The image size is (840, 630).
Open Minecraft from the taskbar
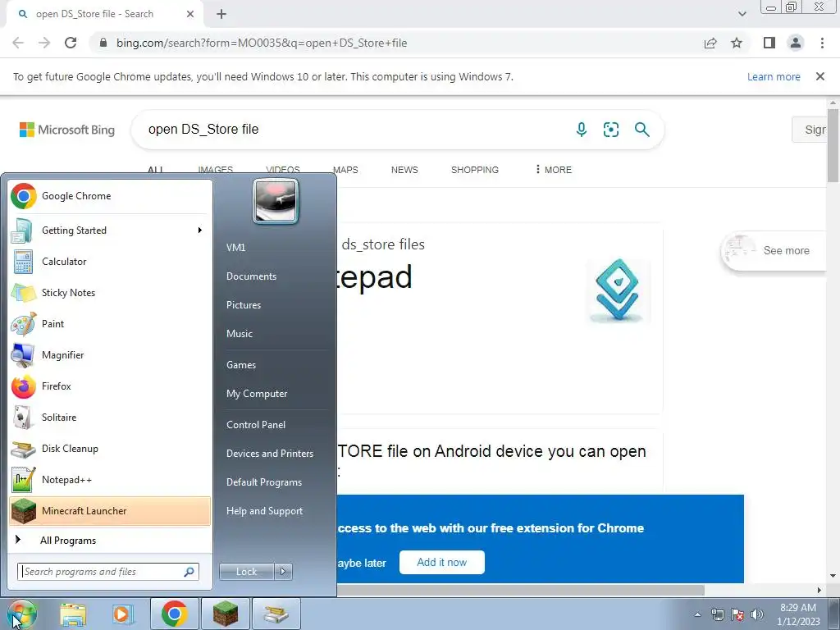pos(226,614)
